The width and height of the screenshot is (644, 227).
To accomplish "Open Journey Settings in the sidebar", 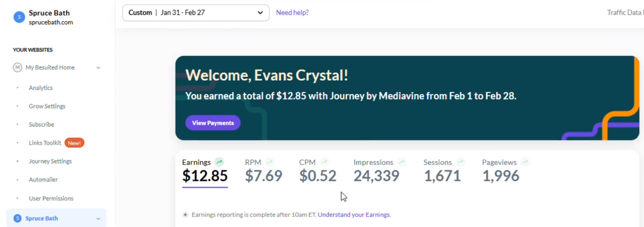I will pyautogui.click(x=50, y=161).
